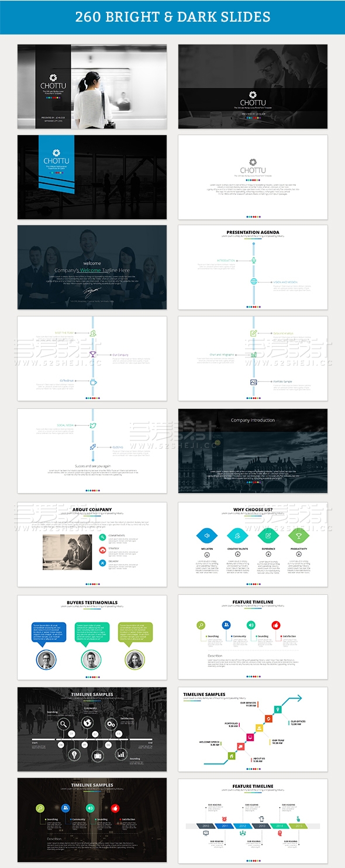Click the image icon beside Portfolio Sample

[254, 382]
